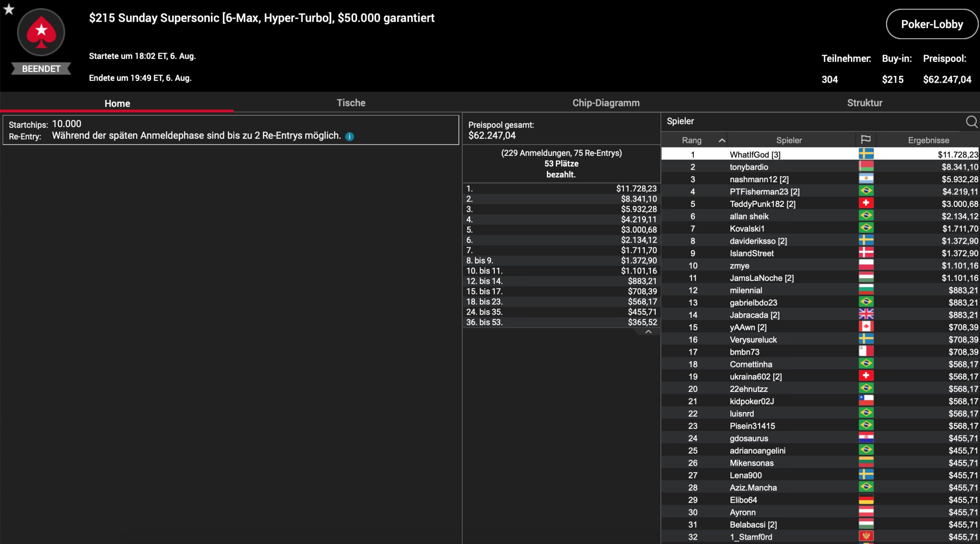Click Switzerland flag beside TeddyPunk182

(x=866, y=203)
